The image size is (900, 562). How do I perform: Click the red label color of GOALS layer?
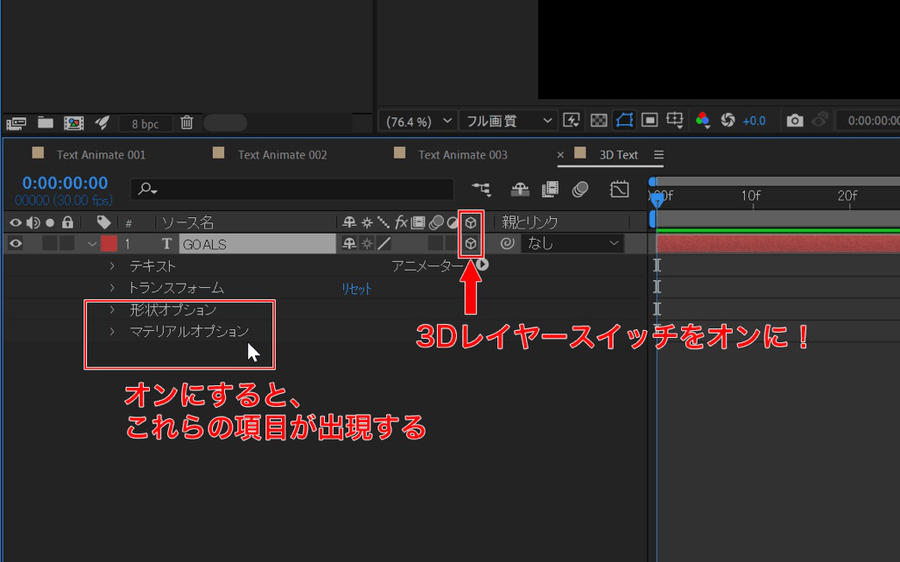click(x=108, y=243)
